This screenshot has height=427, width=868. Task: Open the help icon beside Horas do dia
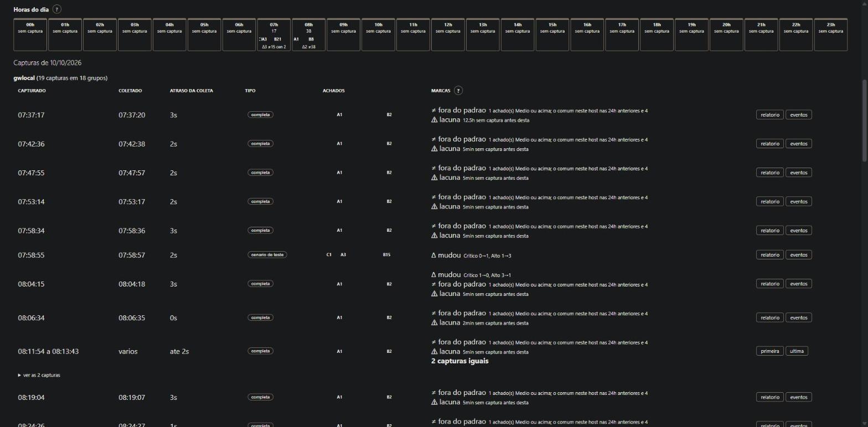[57, 9]
